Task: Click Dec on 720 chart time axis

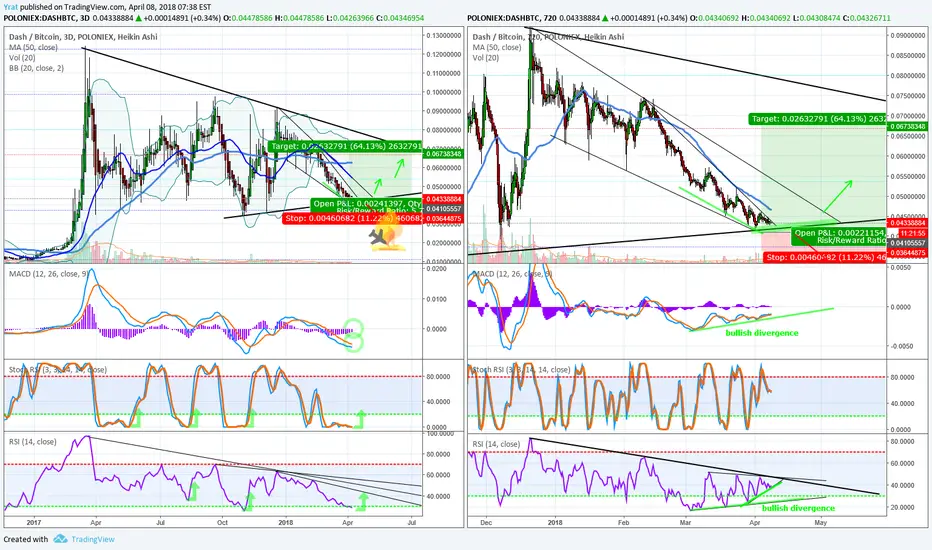Action: point(486,523)
